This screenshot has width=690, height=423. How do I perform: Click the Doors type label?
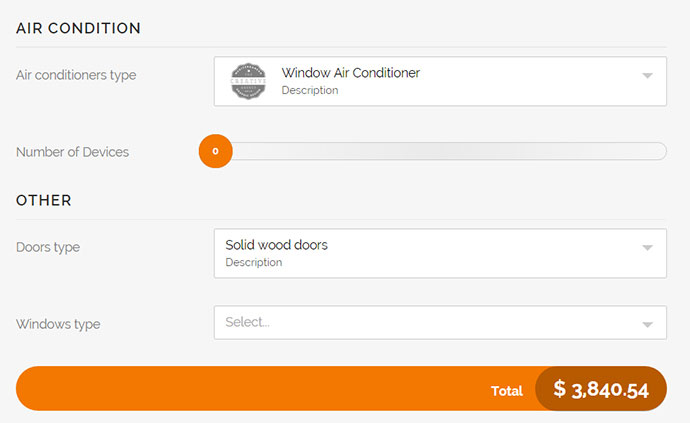click(x=48, y=247)
